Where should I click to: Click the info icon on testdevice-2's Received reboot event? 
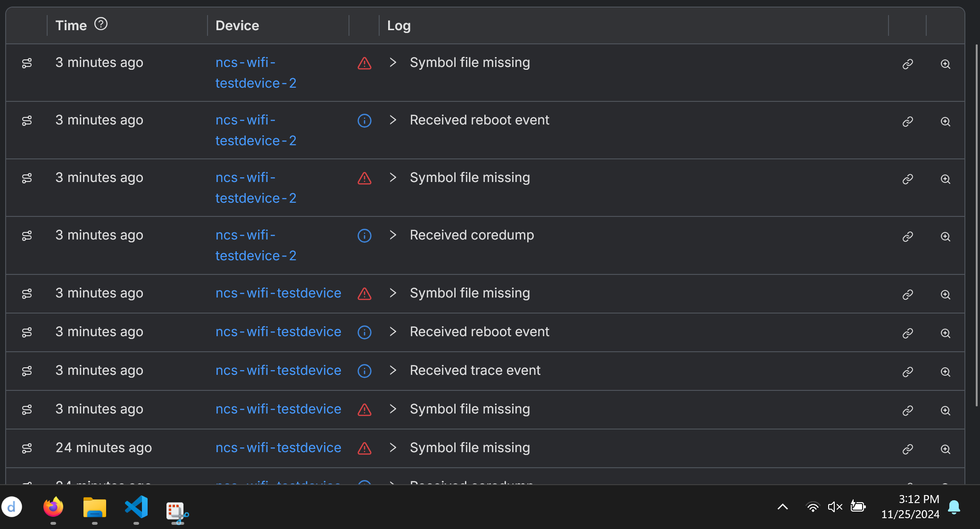click(365, 121)
